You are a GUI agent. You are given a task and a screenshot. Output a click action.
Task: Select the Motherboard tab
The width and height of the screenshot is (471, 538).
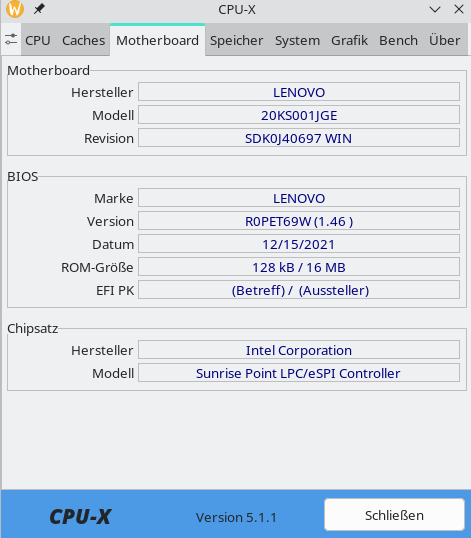[x=157, y=40]
